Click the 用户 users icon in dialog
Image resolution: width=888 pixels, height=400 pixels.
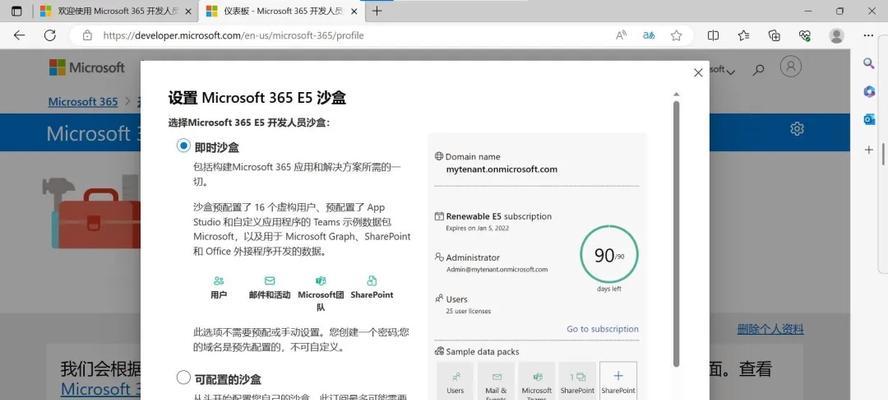[219, 281]
